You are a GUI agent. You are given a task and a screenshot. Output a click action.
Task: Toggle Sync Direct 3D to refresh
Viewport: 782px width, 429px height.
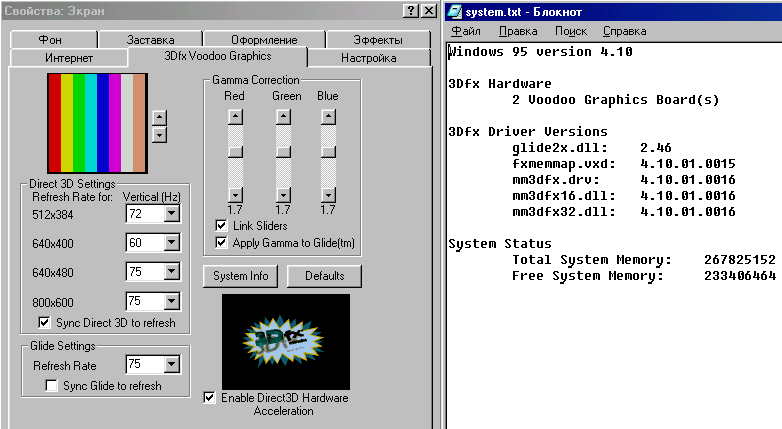[44, 323]
